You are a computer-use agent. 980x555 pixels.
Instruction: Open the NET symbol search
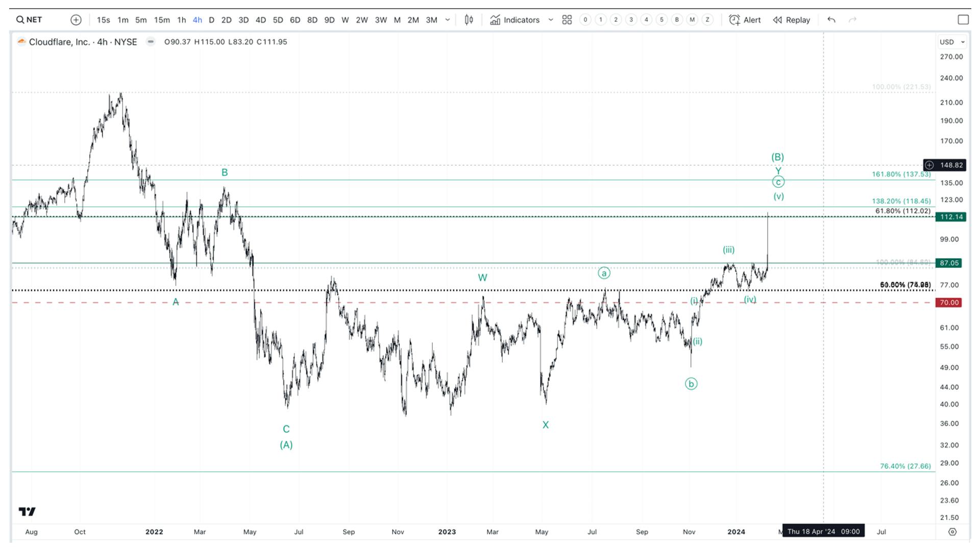tap(30, 20)
